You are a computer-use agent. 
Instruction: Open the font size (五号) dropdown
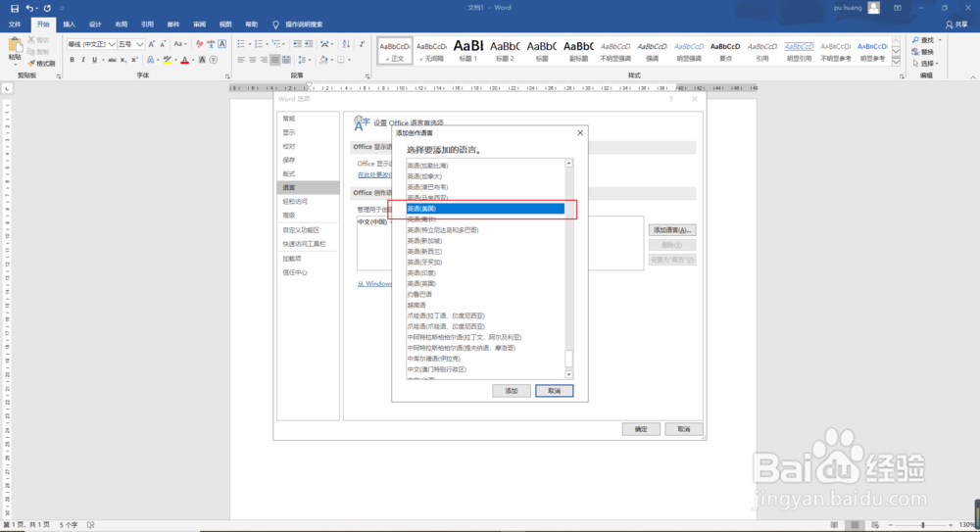click(x=140, y=44)
